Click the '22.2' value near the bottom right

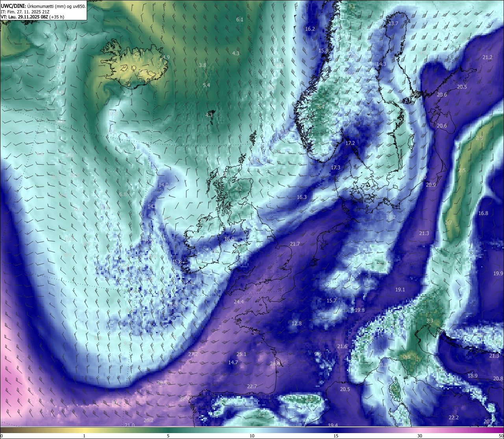click(x=454, y=417)
